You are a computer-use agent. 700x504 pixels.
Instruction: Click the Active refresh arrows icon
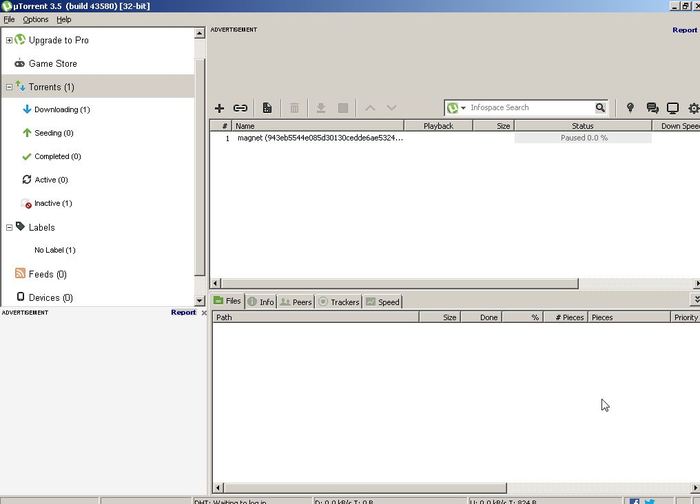click(x=27, y=179)
